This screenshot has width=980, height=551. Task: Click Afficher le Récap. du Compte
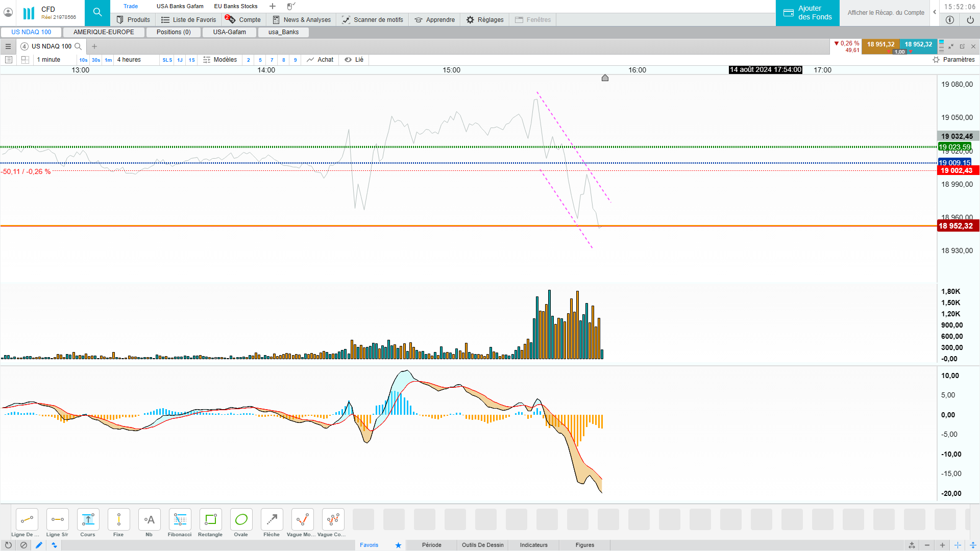point(886,13)
